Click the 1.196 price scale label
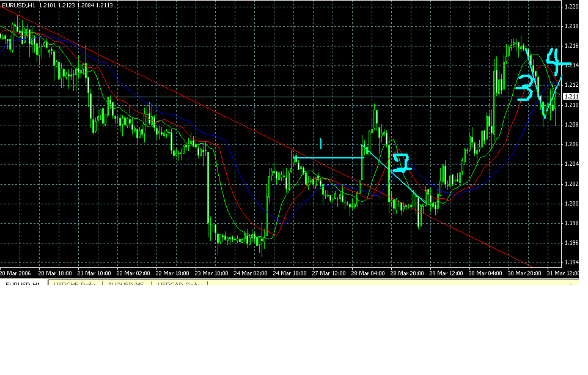Screen dimensions: 588x375 click(x=571, y=242)
